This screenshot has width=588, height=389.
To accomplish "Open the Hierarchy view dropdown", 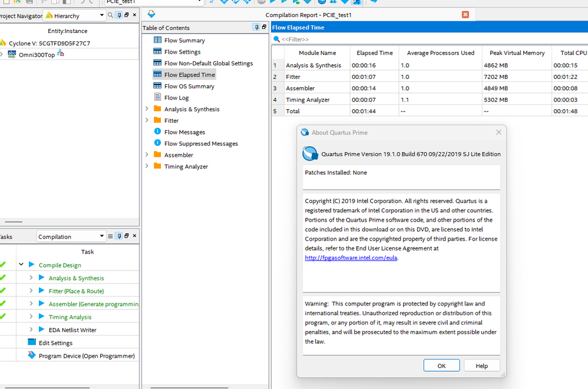I will pyautogui.click(x=74, y=16).
